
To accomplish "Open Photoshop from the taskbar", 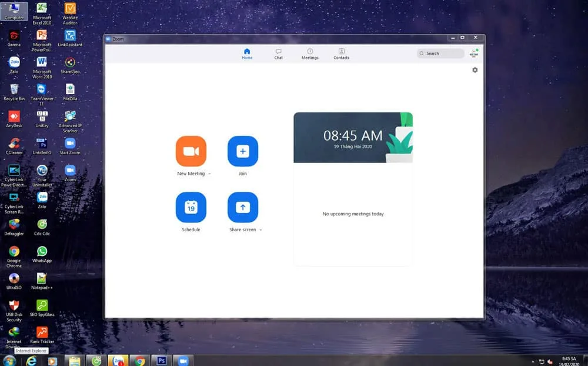I will click(x=162, y=361).
